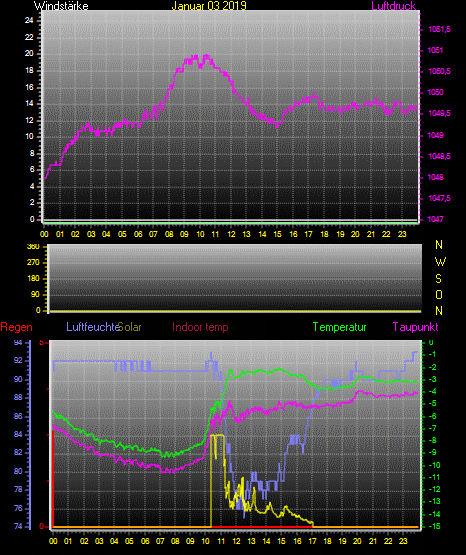Screen dimensions: 466x555
Task: Click the S compass direction label
Action: click(x=438, y=279)
